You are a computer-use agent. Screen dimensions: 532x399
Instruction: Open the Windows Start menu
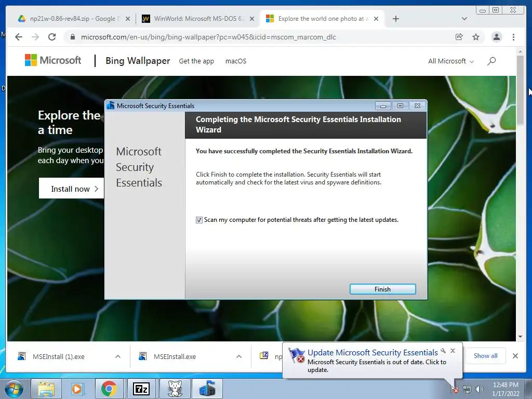[x=14, y=389]
